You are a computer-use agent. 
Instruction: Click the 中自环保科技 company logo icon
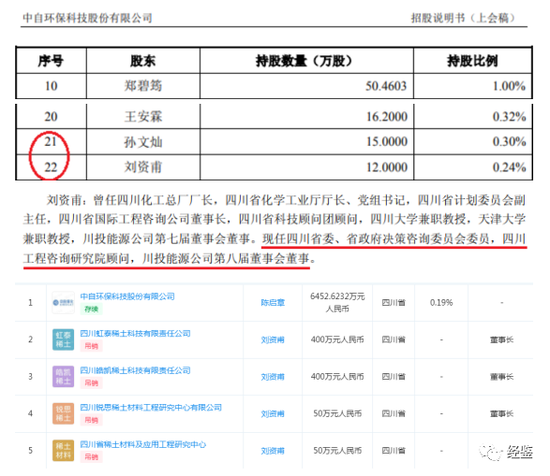point(63,302)
